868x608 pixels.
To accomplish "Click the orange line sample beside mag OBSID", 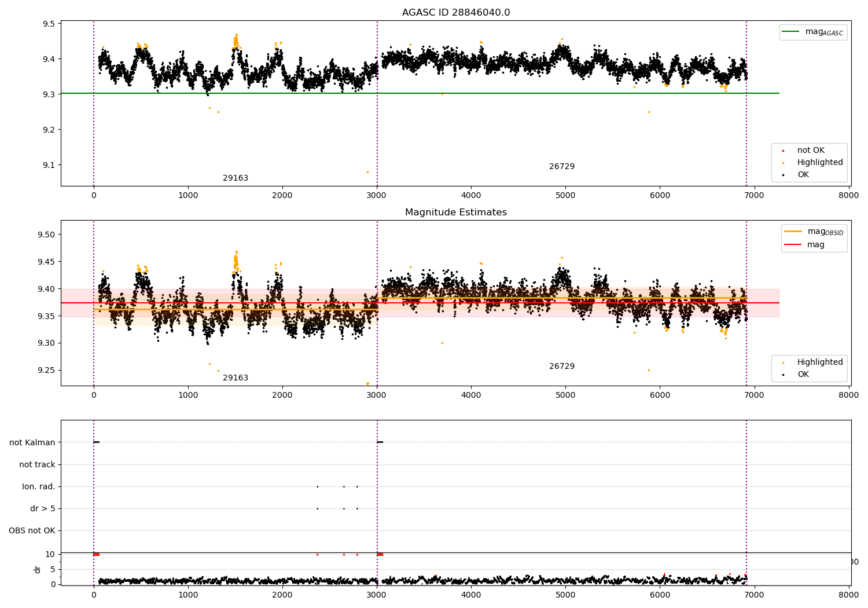I will coord(793,231).
